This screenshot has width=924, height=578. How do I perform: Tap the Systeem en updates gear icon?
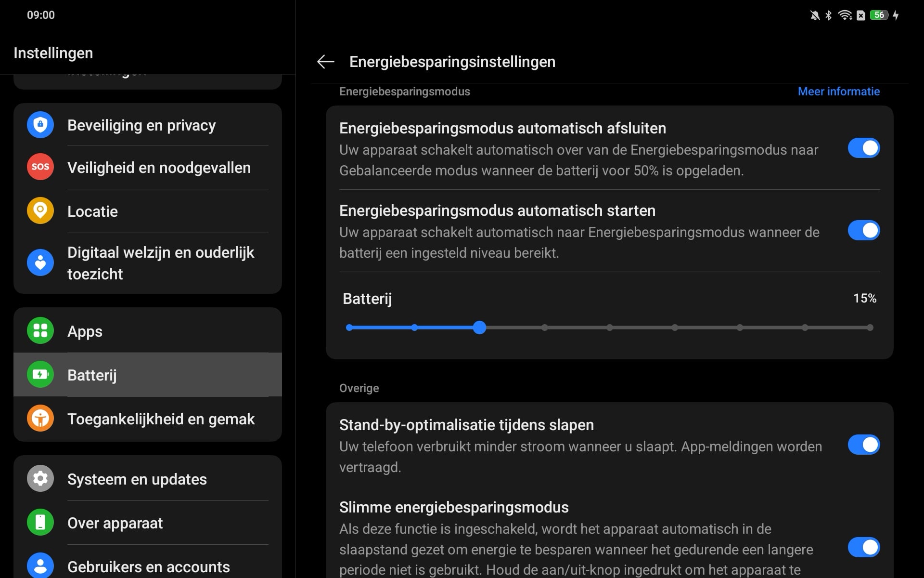tap(40, 478)
